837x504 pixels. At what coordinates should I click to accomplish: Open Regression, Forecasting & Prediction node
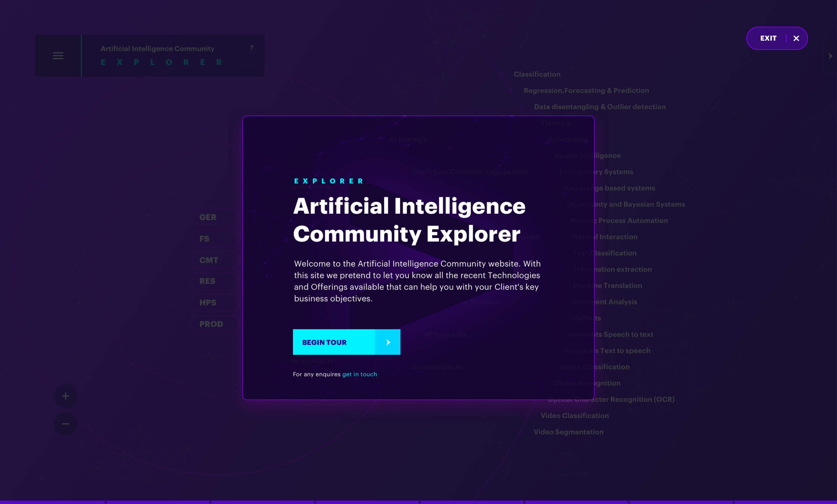[586, 90]
